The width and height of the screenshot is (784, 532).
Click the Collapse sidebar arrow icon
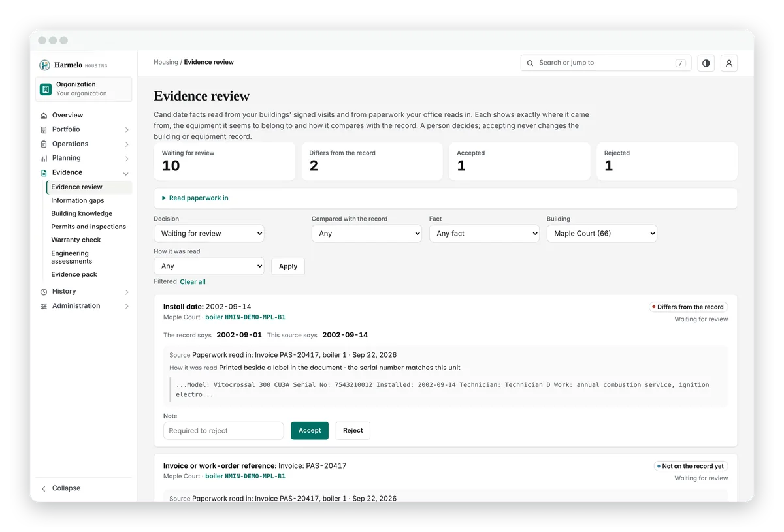(x=44, y=488)
